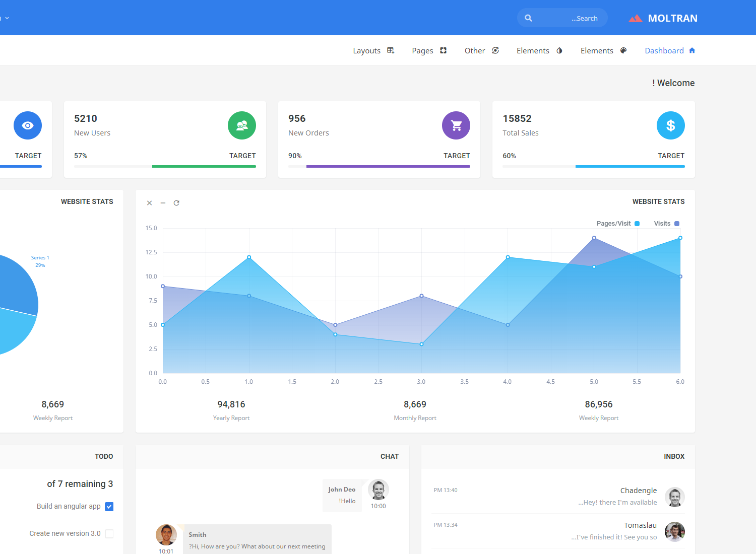The width and height of the screenshot is (756, 554).
Task: Click the CHAT panel heading
Action: click(x=390, y=456)
